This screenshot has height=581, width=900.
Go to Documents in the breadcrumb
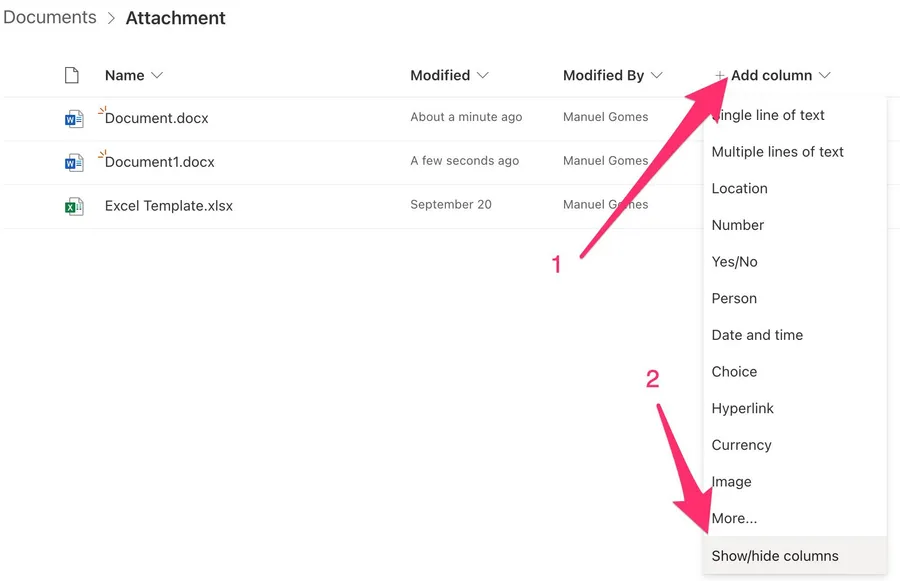click(x=50, y=18)
